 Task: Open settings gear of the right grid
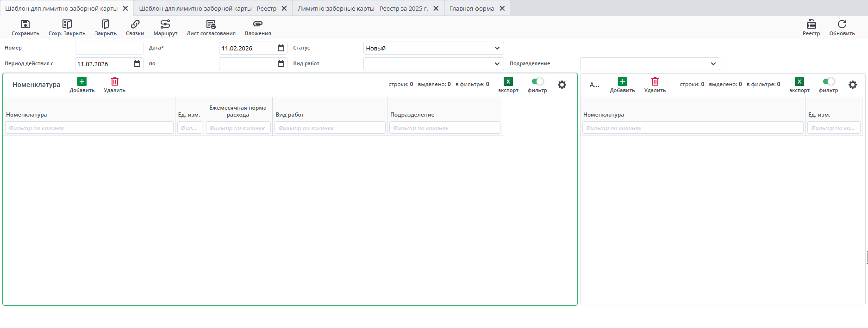pos(852,85)
